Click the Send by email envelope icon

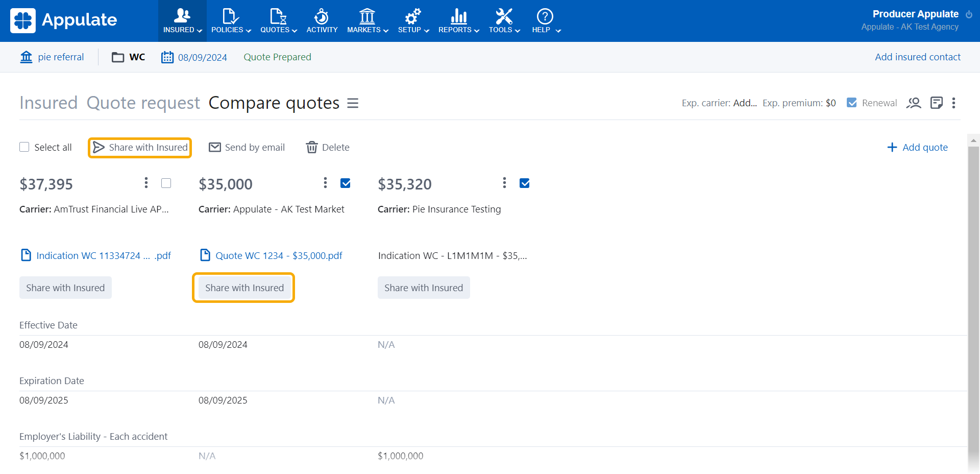pyautogui.click(x=215, y=148)
